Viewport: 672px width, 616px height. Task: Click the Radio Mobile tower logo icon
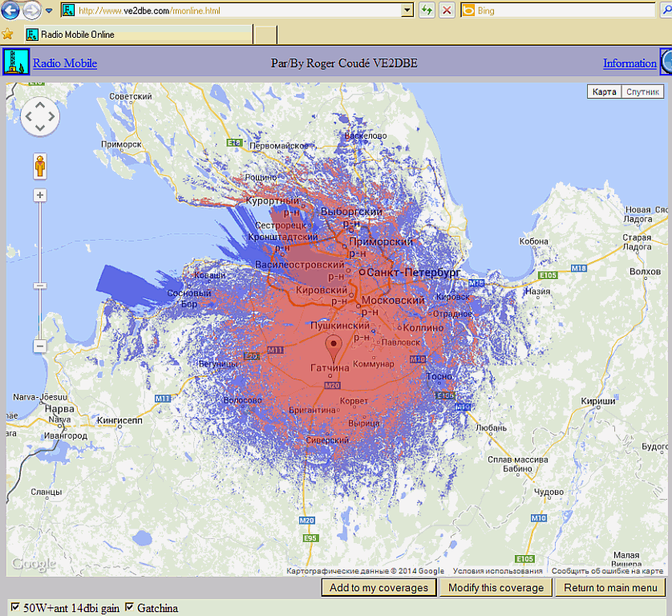[x=16, y=62]
